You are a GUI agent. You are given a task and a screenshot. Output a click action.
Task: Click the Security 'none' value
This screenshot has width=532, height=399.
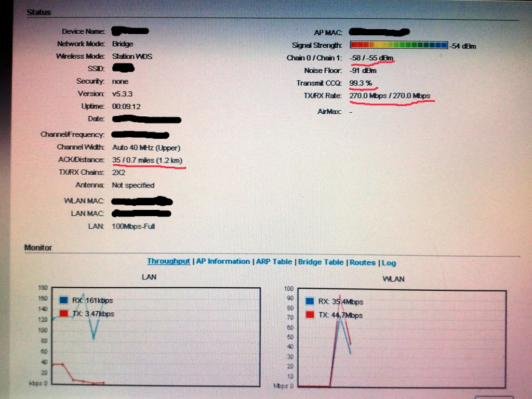point(120,82)
